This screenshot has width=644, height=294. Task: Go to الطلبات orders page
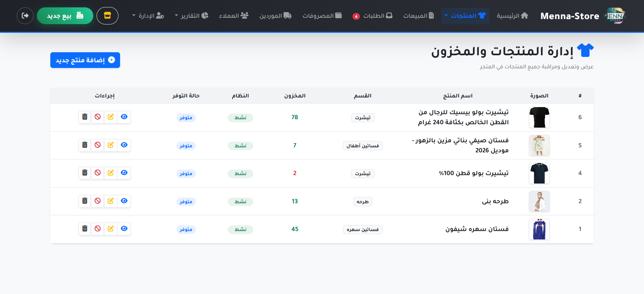coord(373,16)
